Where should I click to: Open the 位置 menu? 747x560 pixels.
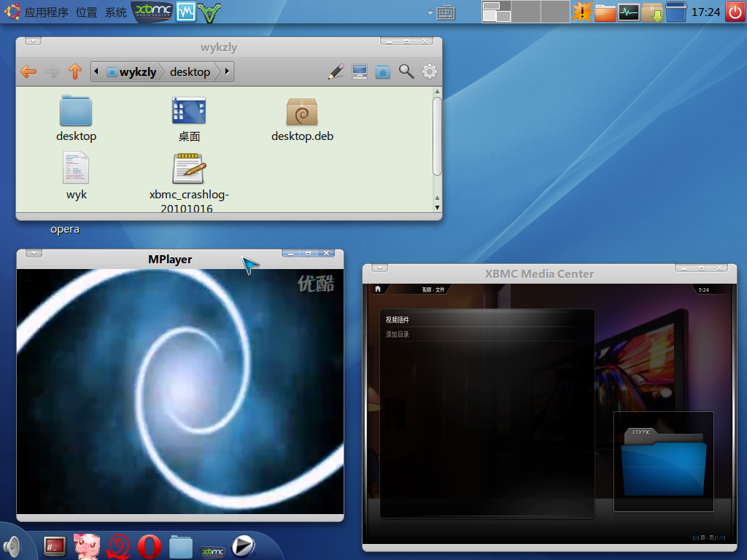click(x=86, y=12)
